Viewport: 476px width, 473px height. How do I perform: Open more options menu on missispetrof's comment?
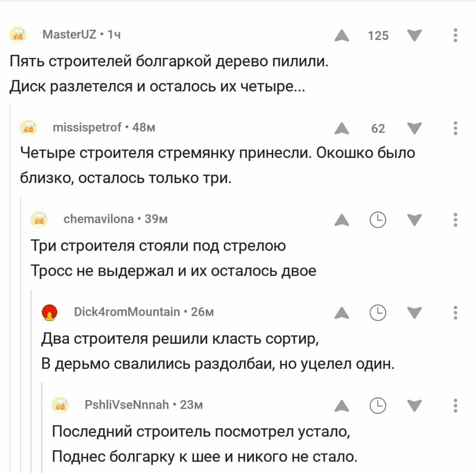pyautogui.click(x=455, y=129)
